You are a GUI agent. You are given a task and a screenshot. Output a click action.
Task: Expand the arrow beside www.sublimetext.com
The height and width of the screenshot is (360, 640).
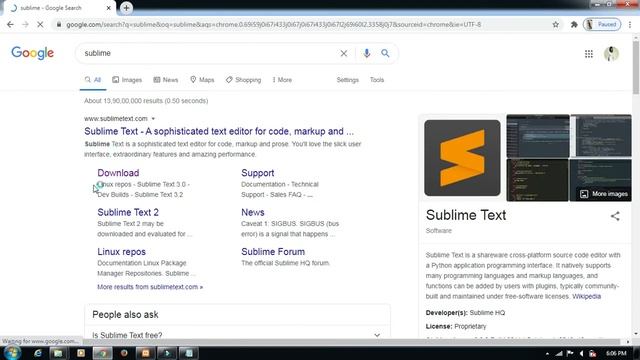pos(153,119)
